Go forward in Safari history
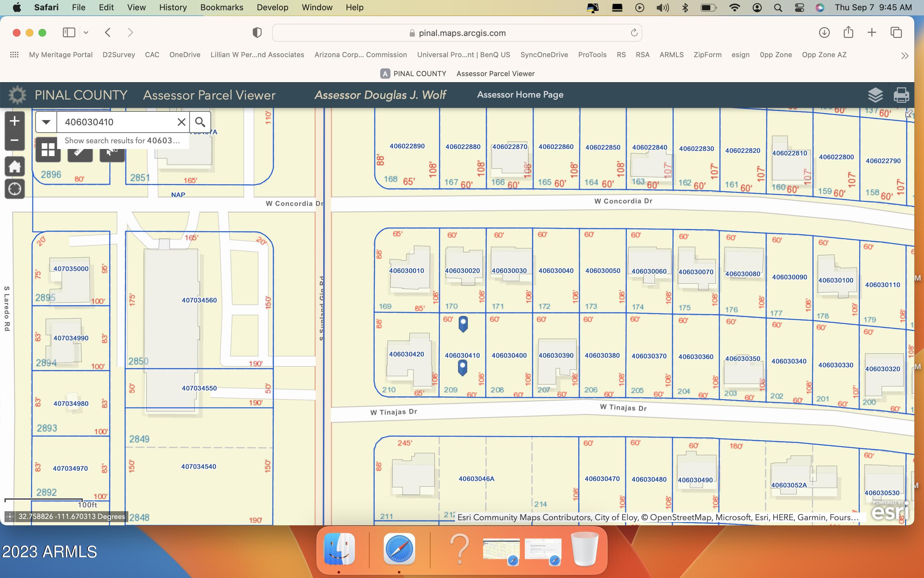Screen dimensions: 924x578 click(x=130, y=32)
